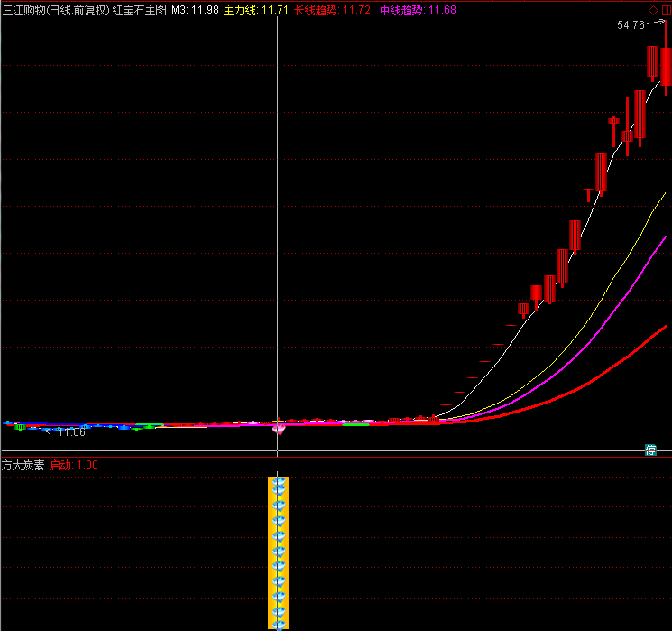672x631 pixels.
Task: Click the red diamond icon at top right
Action: tap(653, 10)
